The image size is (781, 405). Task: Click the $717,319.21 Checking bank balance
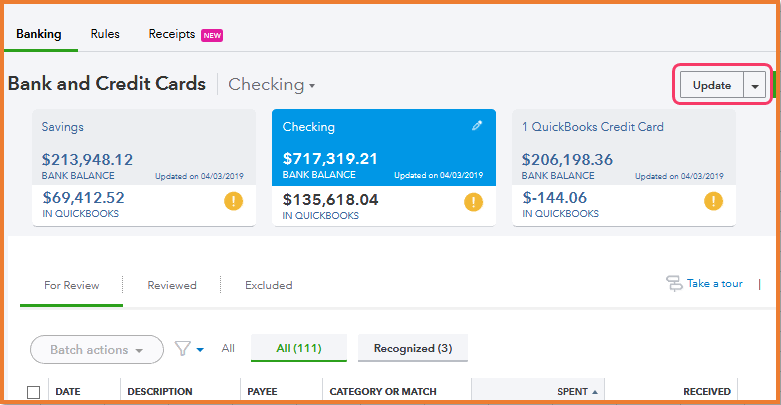pyautogui.click(x=330, y=159)
